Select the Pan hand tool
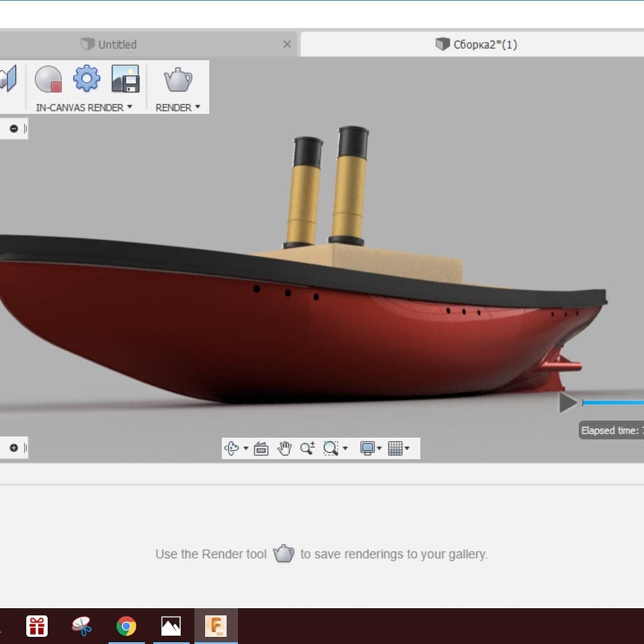The width and height of the screenshot is (644, 644). pos(284,448)
